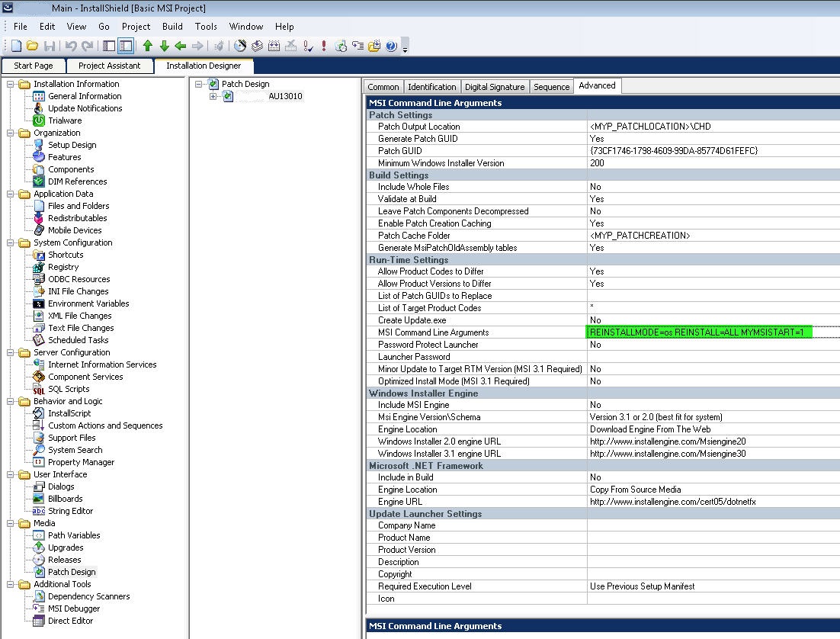Click the Open Project folder icon

[x=33, y=47]
